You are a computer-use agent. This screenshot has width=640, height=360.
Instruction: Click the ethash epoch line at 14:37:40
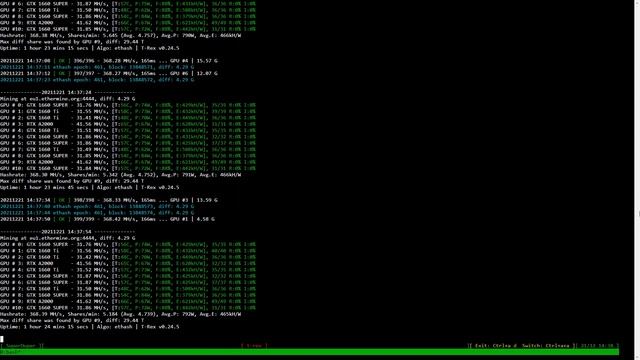tap(97, 207)
